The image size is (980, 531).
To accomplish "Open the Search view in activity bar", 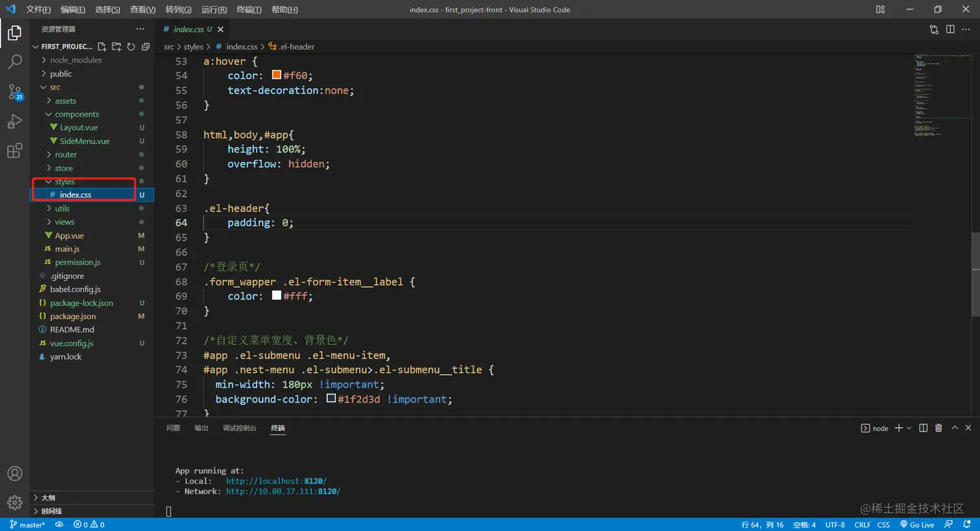I will click(14, 62).
